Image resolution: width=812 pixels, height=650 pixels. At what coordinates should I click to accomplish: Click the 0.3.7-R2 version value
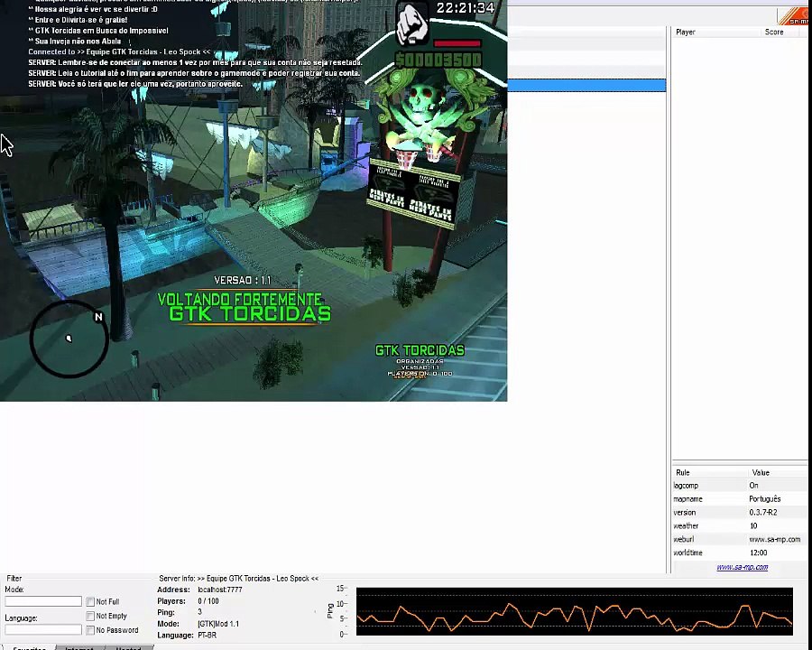[762, 513]
